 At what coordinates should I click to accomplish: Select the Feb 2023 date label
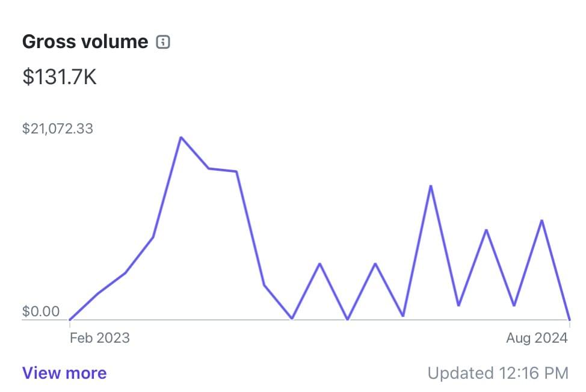[x=99, y=338]
